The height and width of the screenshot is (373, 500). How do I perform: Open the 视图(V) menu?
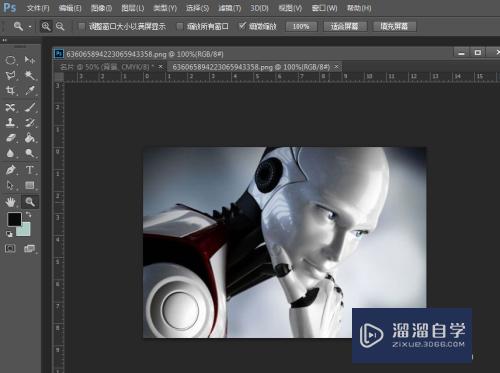point(290,8)
